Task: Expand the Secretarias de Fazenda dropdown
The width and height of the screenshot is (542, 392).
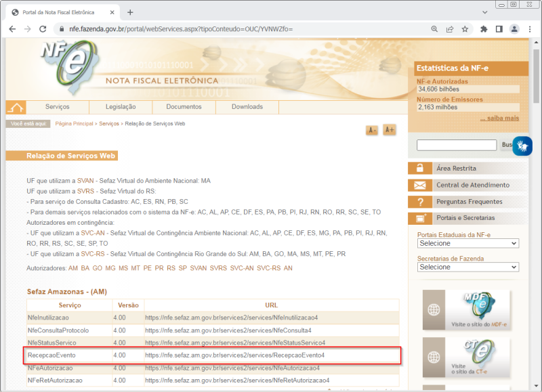Action: [x=470, y=267]
